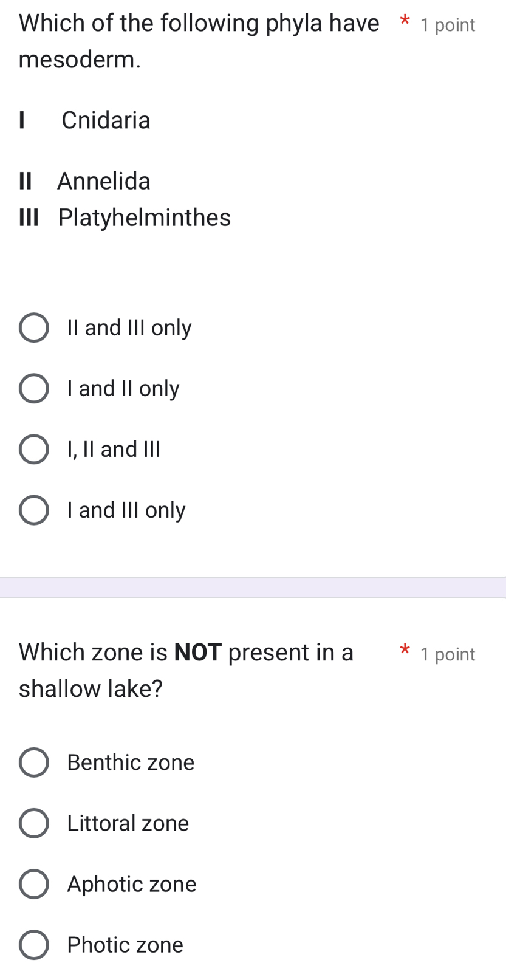The height and width of the screenshot is (980, 506).
Task: Click the second "1 point" label
Action: 447,654
